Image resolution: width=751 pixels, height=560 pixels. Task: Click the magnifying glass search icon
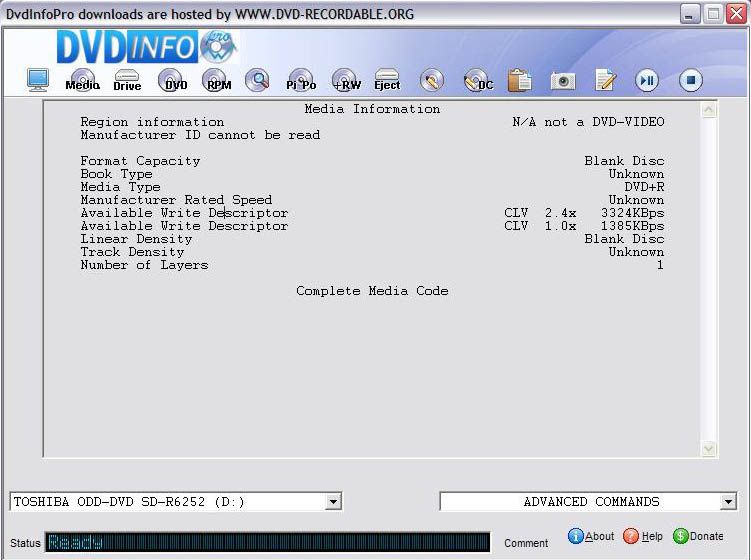pos(258,80)
